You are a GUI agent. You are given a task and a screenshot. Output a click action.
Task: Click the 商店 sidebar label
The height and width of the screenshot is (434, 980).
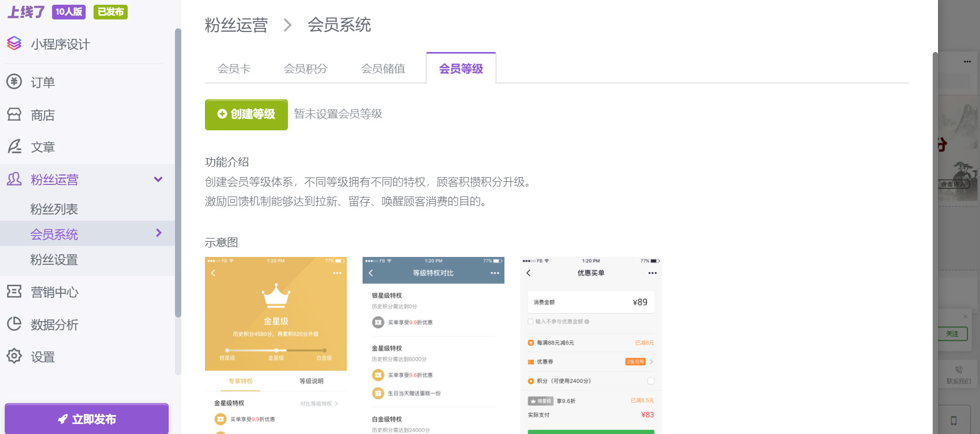point(43,115)
